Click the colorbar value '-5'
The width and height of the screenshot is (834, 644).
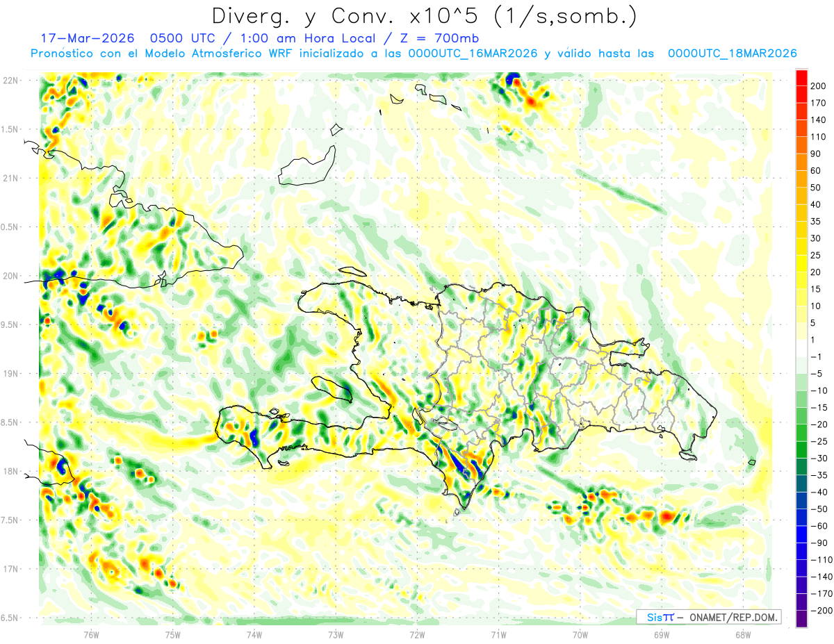(x=816, y=374)
